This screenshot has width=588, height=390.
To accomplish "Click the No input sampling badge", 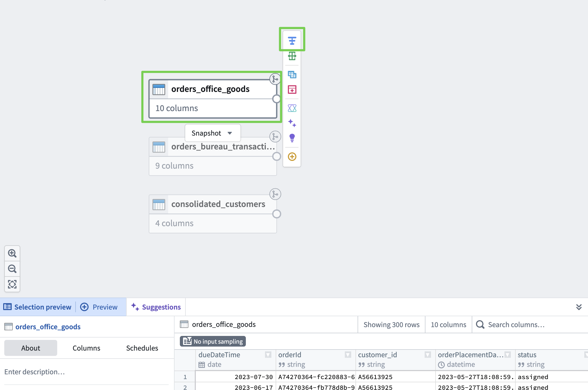I will tap(213, 341).
